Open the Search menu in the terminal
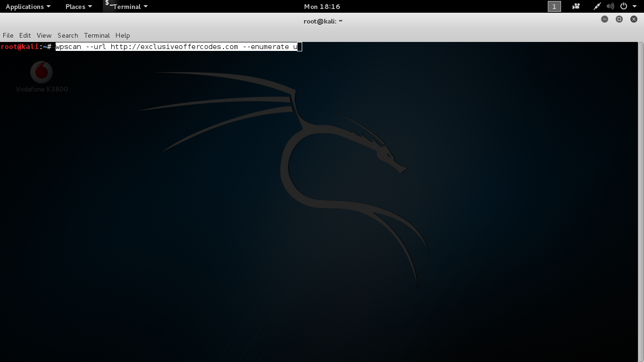Viewport: 644px width, 362px height. (x=68, y=35)
